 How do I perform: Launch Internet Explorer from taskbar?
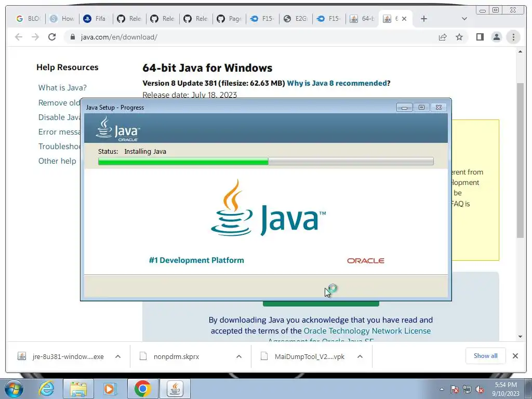point(46,389)
